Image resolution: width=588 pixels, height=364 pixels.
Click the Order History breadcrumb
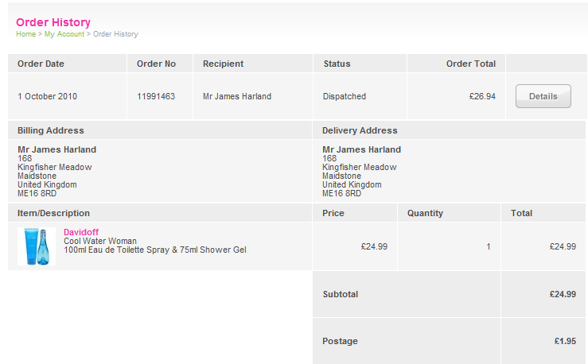point(115,34)
